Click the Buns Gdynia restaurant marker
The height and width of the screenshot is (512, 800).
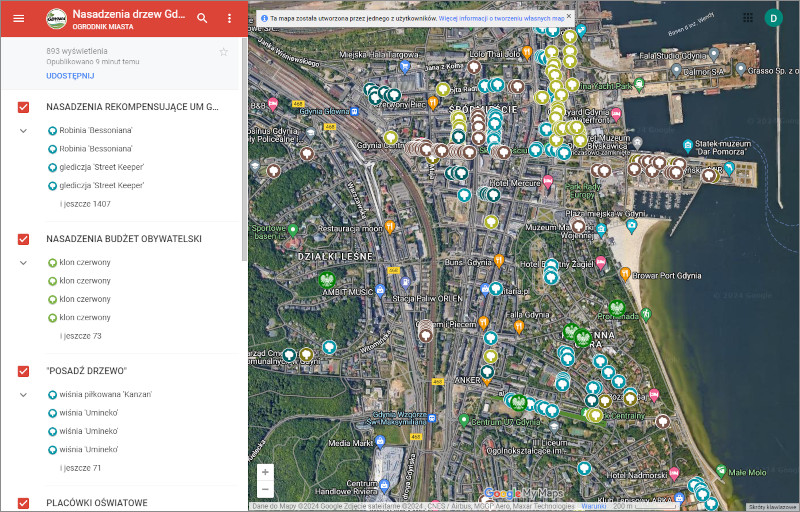499,261
